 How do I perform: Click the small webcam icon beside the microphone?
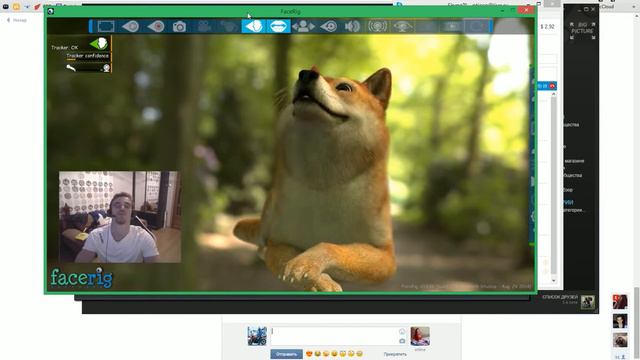click(x=106, y=68)
